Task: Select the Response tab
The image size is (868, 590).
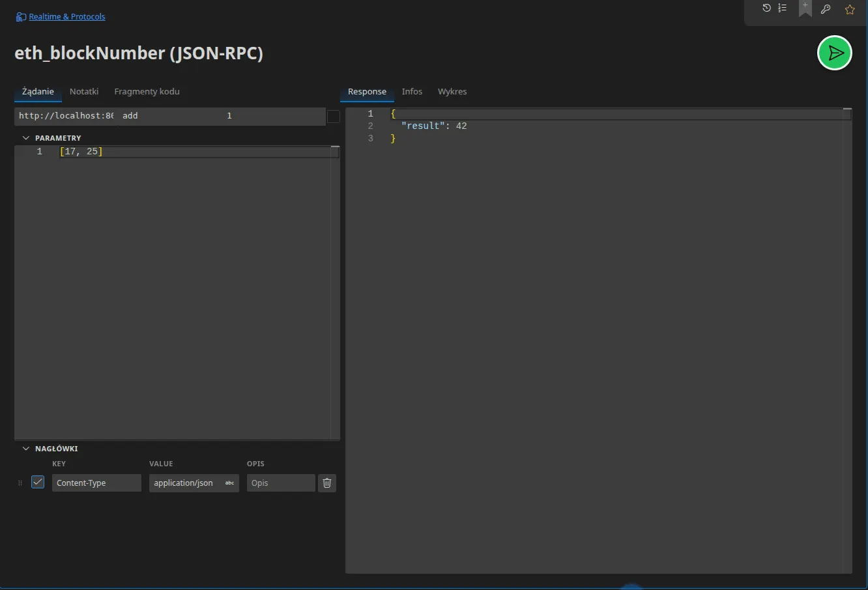Action: [x=367, y=92]
